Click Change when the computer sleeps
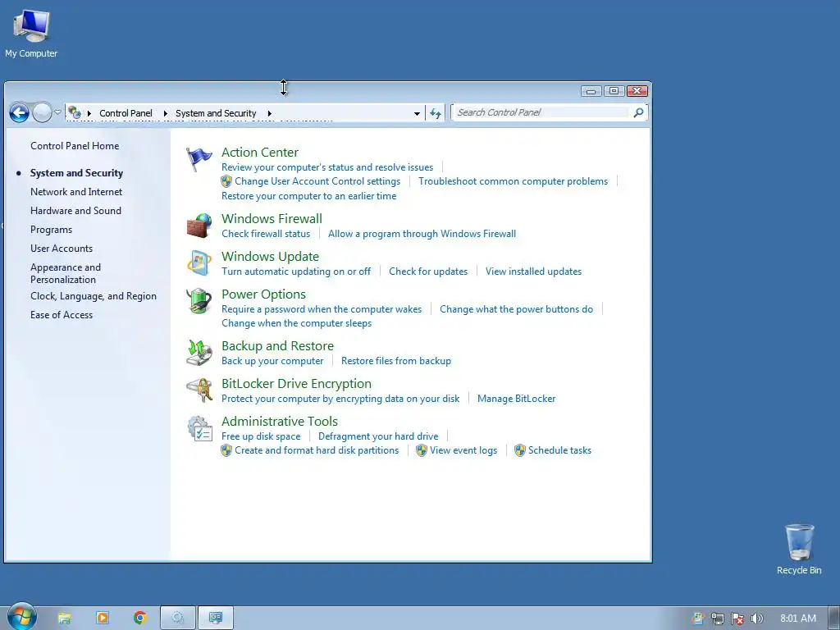The width and height of the screenshot is (840, 630). click(296, 323)
